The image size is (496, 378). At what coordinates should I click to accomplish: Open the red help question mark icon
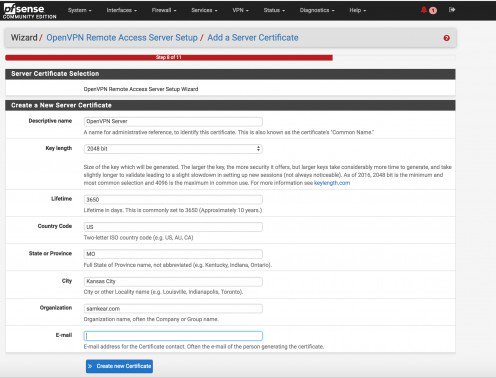point(447,38)
